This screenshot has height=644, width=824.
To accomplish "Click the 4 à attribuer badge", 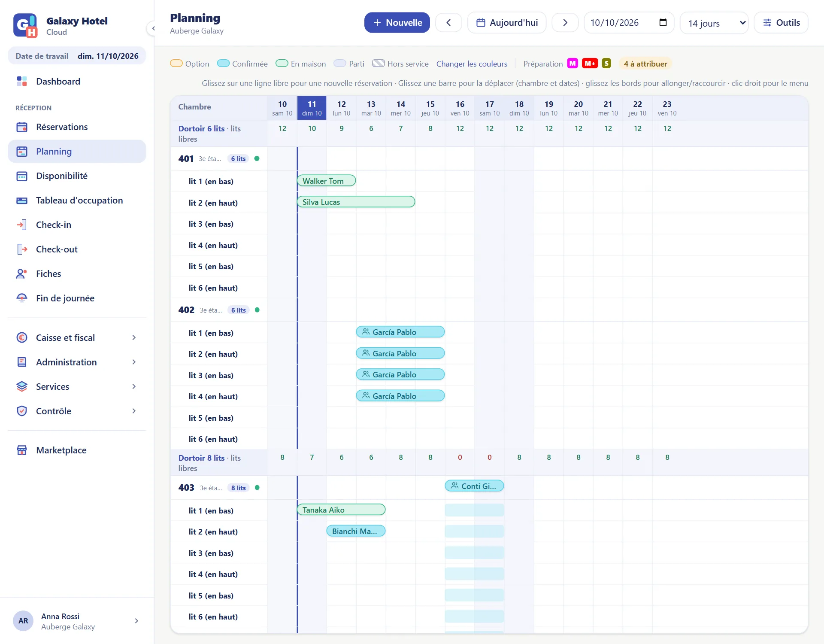I will coord(645,64).
